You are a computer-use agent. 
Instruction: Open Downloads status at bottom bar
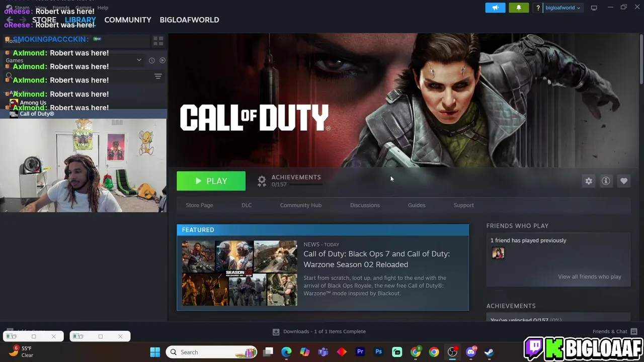coord(319,331)
